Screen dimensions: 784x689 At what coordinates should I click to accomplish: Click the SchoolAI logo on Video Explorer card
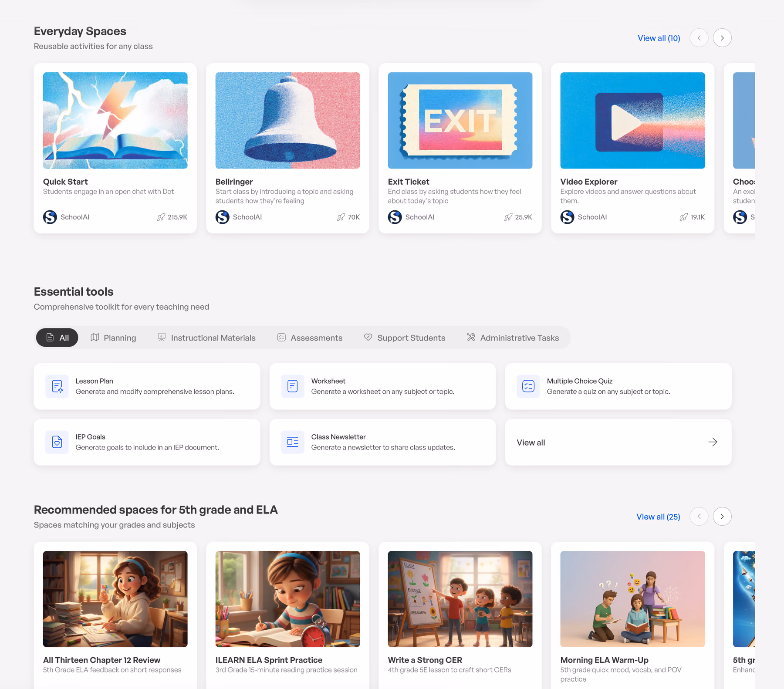pos(568,217)
